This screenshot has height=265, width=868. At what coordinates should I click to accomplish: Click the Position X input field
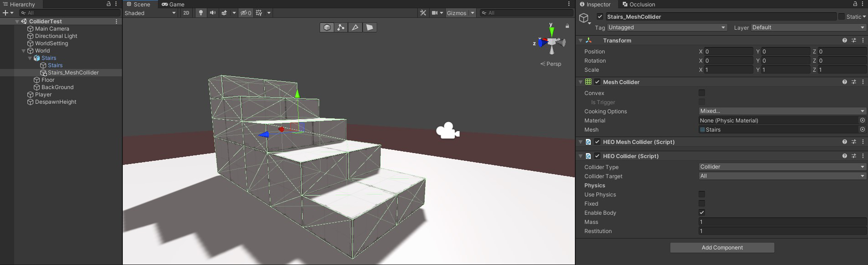tap(729, 51)
